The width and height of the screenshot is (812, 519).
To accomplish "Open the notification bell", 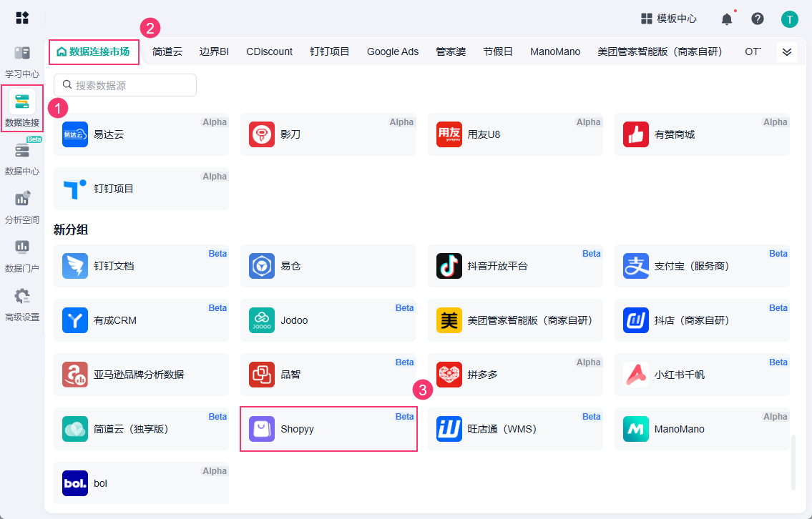I will click(x=727, y=19).
